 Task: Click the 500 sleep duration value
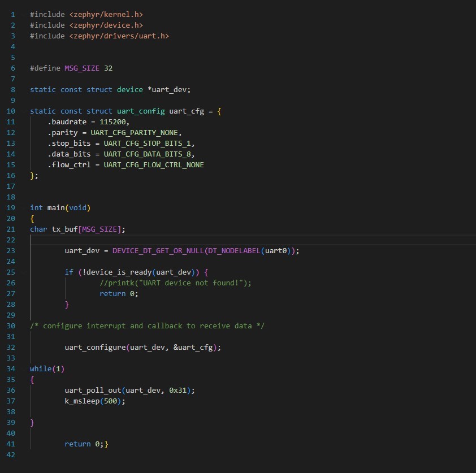110,401
